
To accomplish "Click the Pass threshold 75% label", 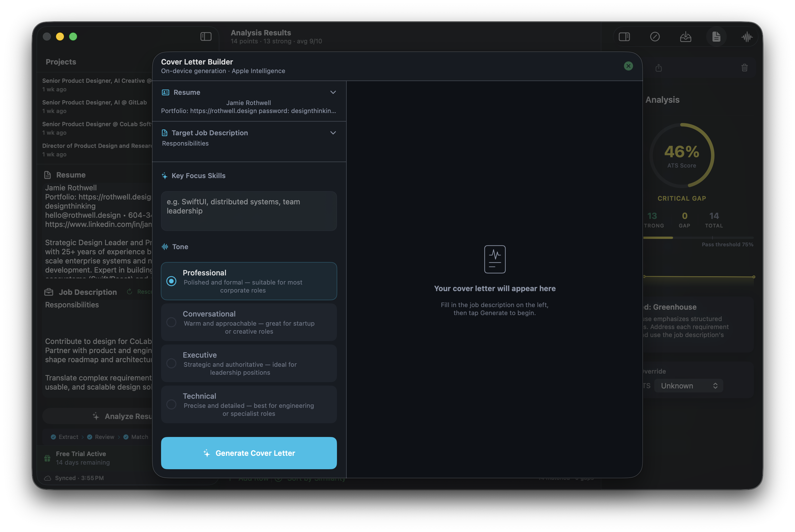I will pyautogui.click(x=727, y=244).
